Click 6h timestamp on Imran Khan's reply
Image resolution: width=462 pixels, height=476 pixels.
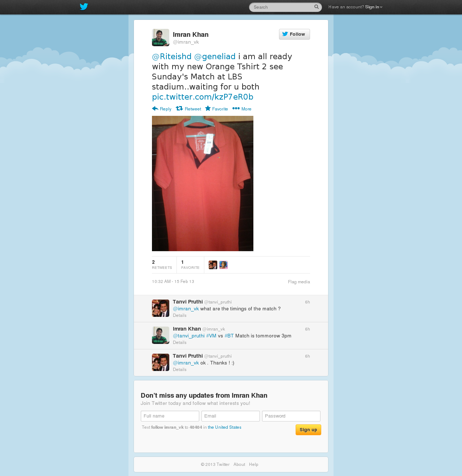(308, 329)
